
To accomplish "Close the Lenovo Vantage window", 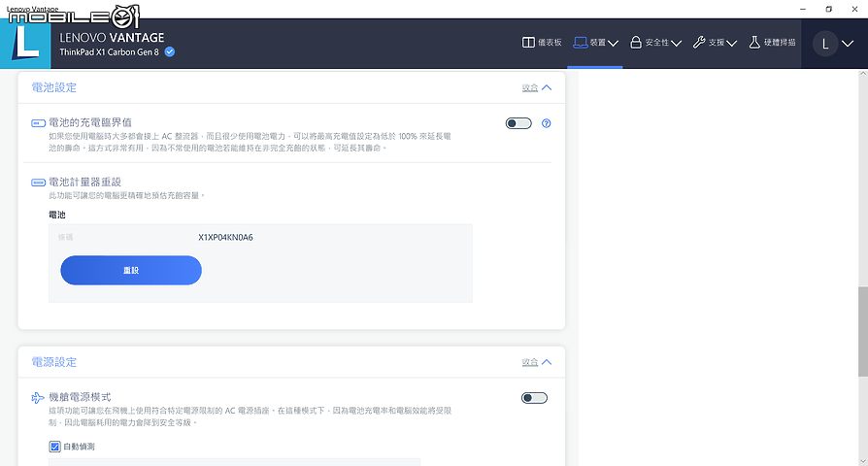I will click(854, 9).
